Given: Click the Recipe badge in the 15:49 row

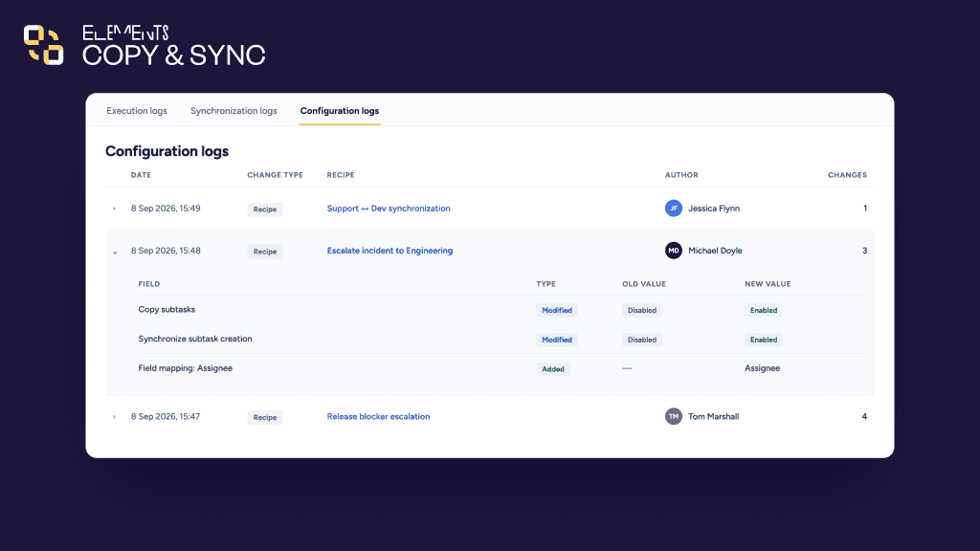Looking at the screenshot, I should 265,209.
